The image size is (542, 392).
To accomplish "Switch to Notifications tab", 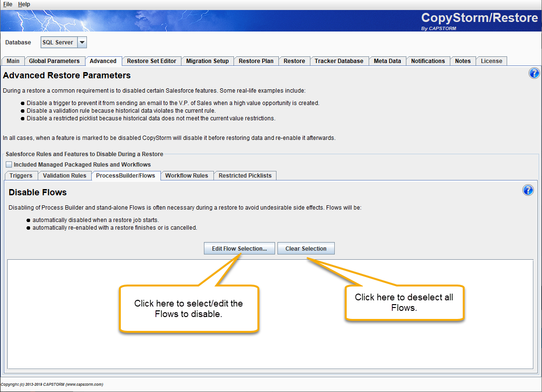I will tap(428, 61).
